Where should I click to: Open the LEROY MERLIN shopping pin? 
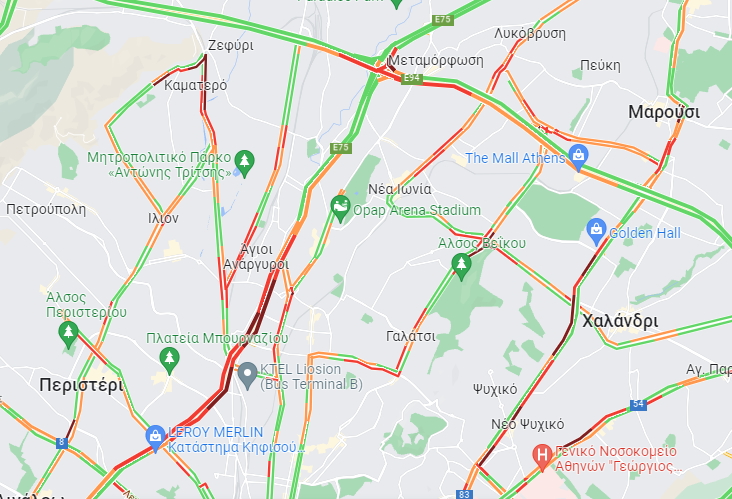coord(155,438)
